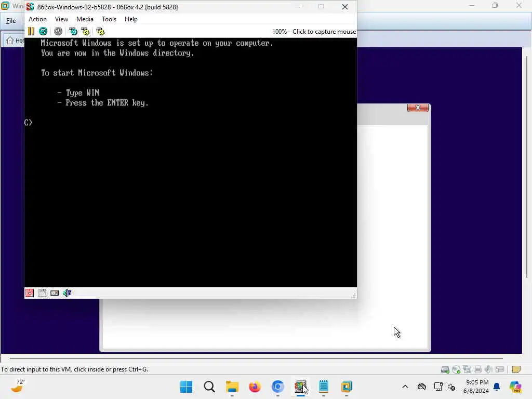Image resolution: width=532 pixels, height=399 pixels.
Task: Click inside the emulated DOS screen
Action: [x=190, y=163]
